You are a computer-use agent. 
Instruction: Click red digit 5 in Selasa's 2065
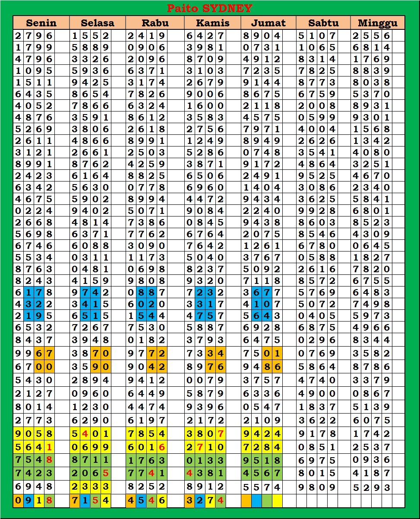pyautogui.click(x=106, y=473)
